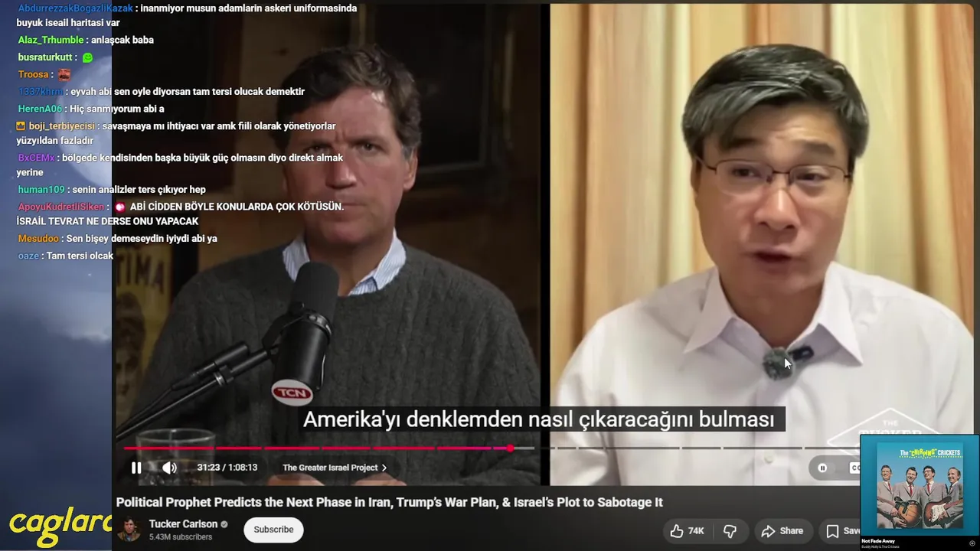The image size is (980, 551).
Task: Click the message 'Sen bişey demeseydin iyiydi abi ya'
Action: (142, 239)
